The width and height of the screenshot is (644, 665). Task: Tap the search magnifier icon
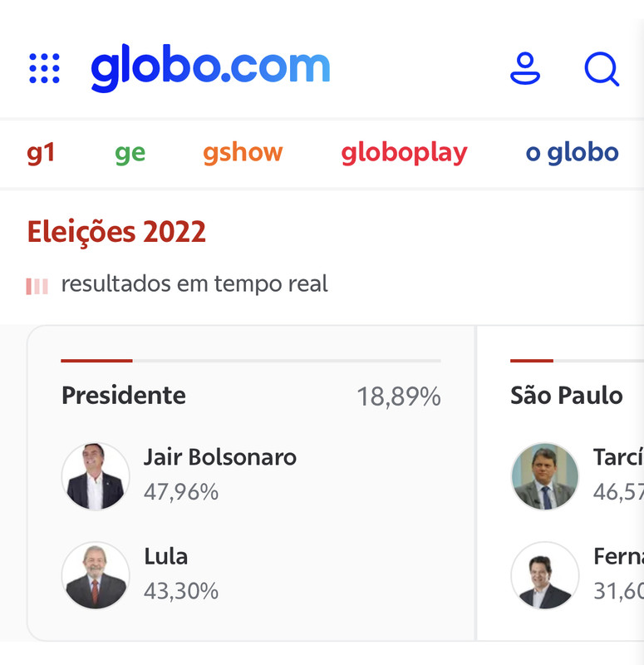click(601, 69)
